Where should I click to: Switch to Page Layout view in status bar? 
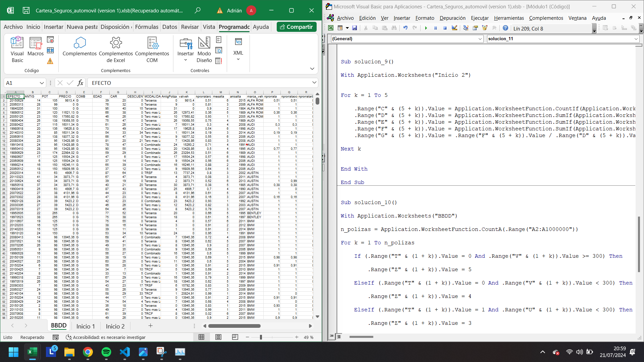coord(218,337)
